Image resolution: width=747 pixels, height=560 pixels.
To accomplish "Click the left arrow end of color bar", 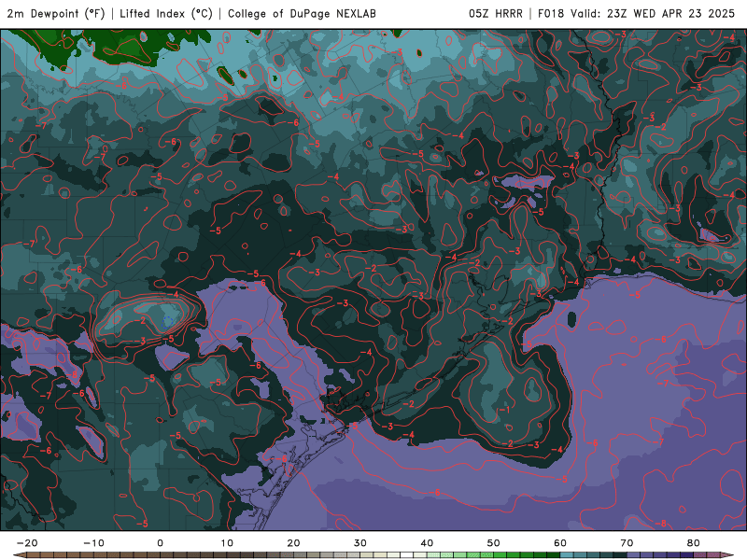I will (x=20, y=555).
